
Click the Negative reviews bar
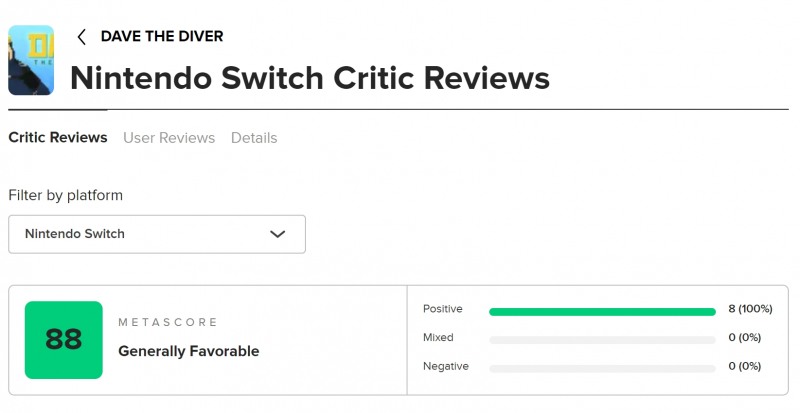(602, 367)
